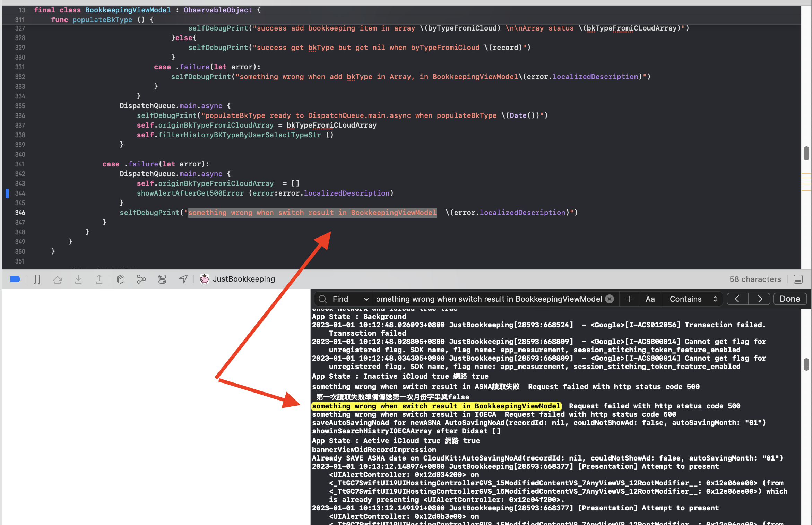Open the Contains match-type dropdown
Screen dimensions: 812x525
(x=693, y=299)
